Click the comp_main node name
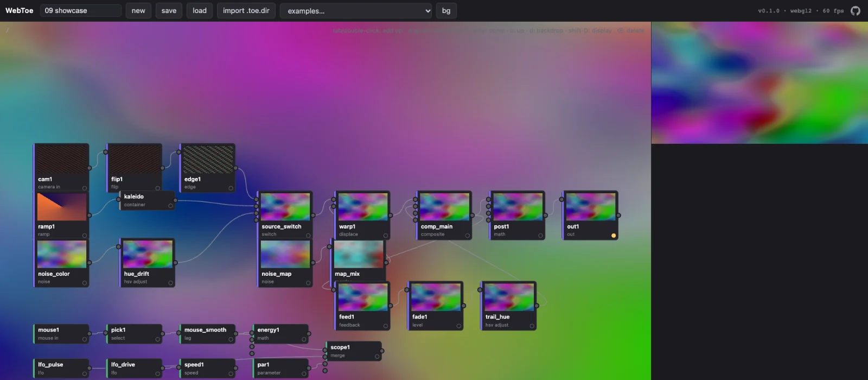Screen dimensions: 868x380 [437, 226]
